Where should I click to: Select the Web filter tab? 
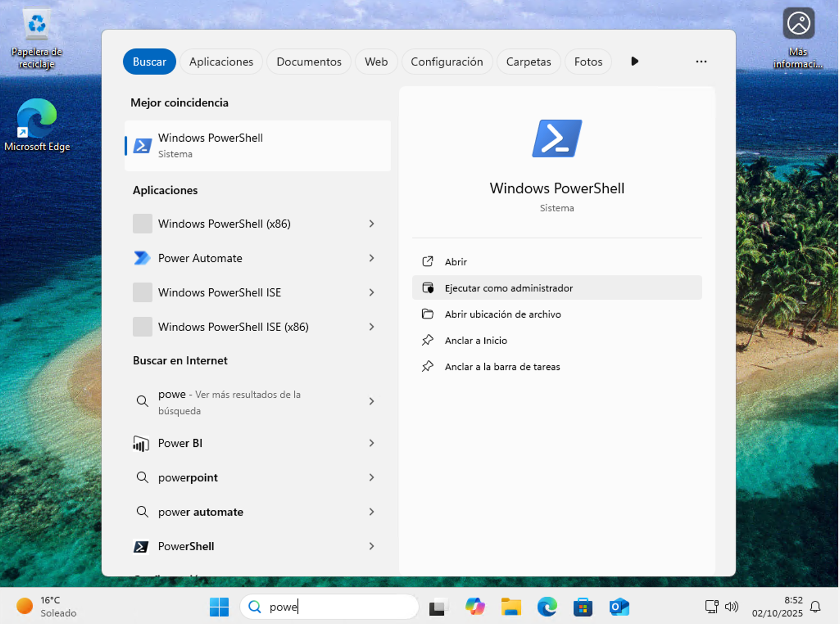pyautogui.click(x=376, y=61)
